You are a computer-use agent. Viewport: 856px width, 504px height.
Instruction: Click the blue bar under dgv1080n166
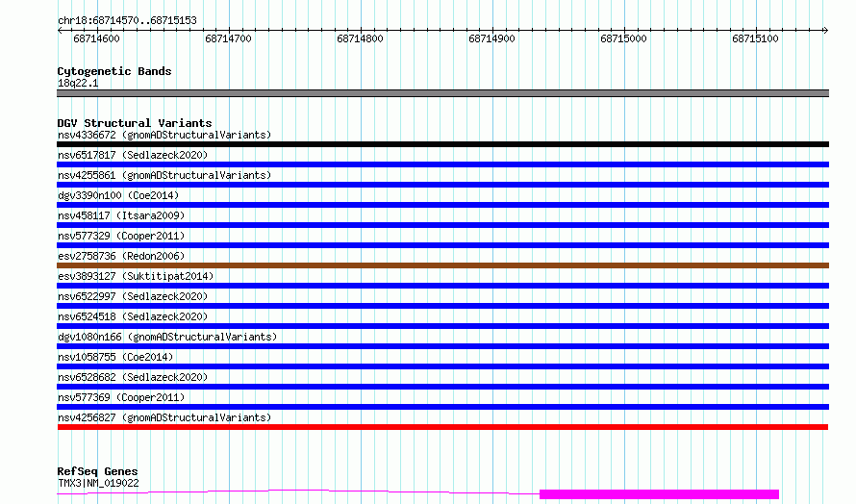[x=442, y=346]
